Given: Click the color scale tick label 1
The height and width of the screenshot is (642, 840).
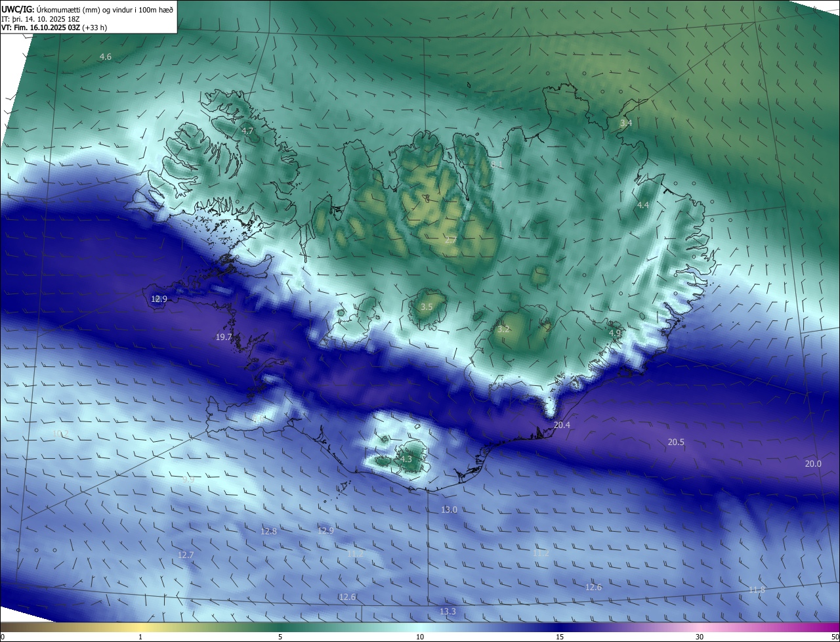Looking at the screenshot, I should coord(140,637).
